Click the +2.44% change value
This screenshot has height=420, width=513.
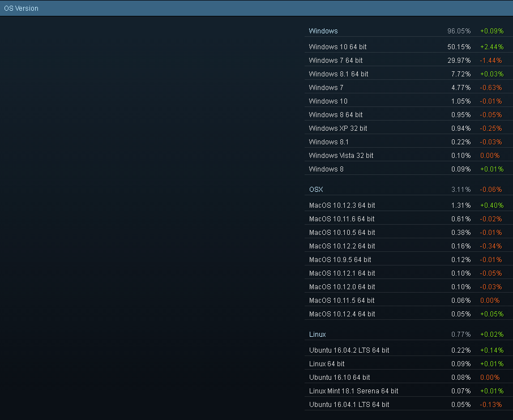(x=491, y=47)
